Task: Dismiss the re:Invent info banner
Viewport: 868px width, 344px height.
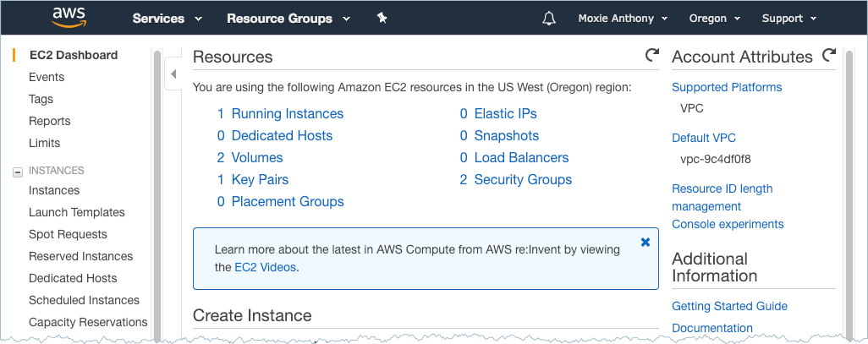Action: (x=645, y=243)
